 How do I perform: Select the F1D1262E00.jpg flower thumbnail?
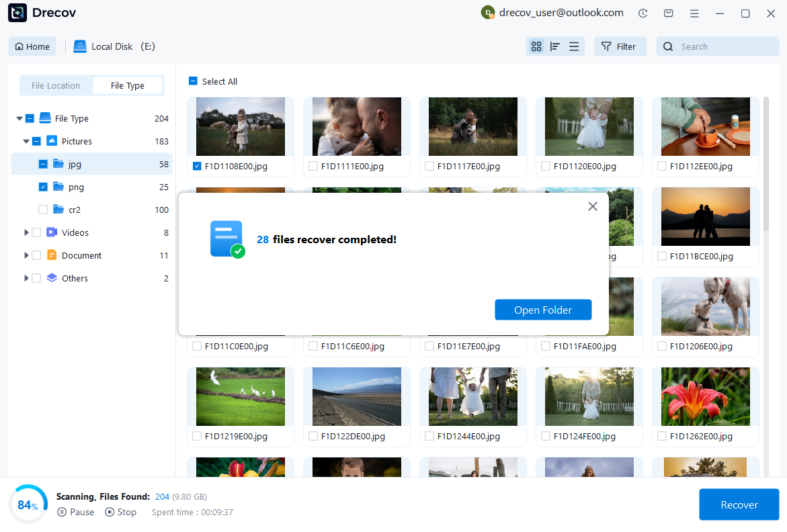coord(705,396)
